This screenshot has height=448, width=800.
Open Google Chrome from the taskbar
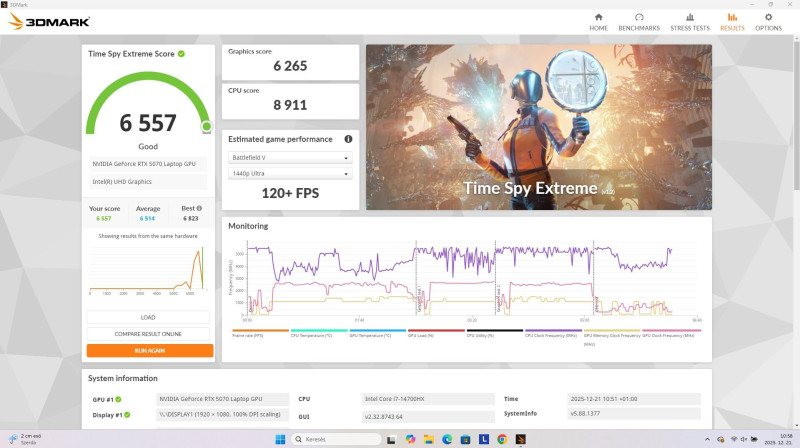pos(502,439)
